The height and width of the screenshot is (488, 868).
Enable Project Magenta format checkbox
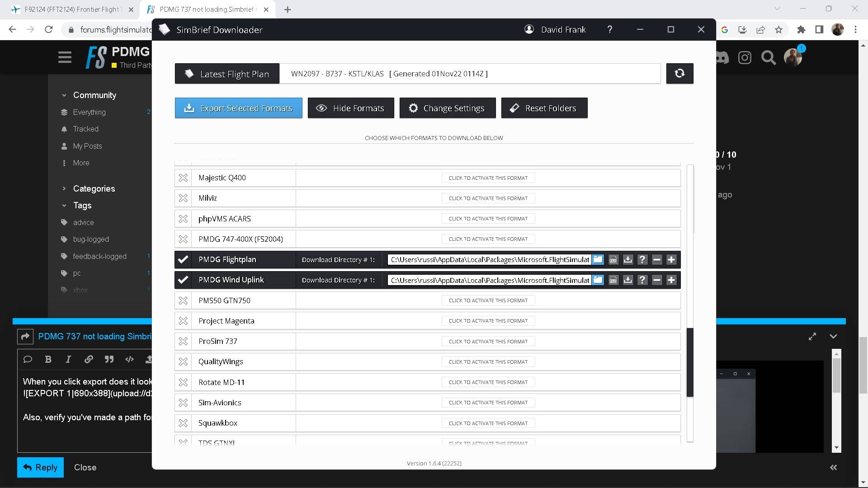[183, 321]
